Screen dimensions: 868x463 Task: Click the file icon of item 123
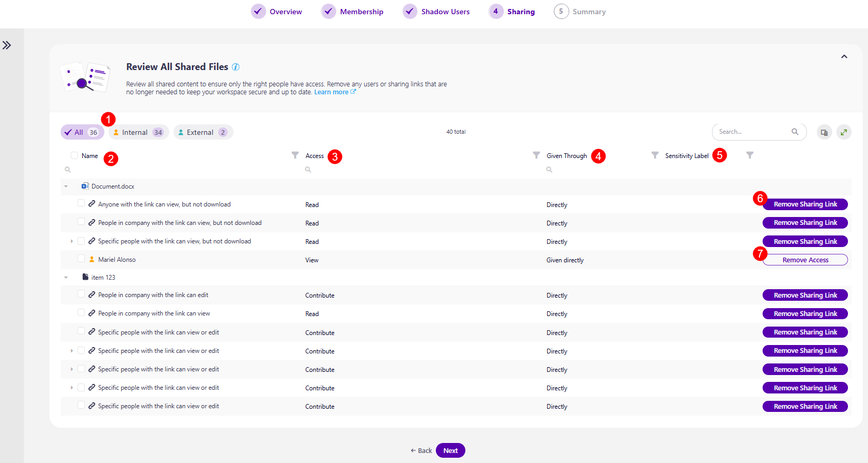click(x=85, y=277)
